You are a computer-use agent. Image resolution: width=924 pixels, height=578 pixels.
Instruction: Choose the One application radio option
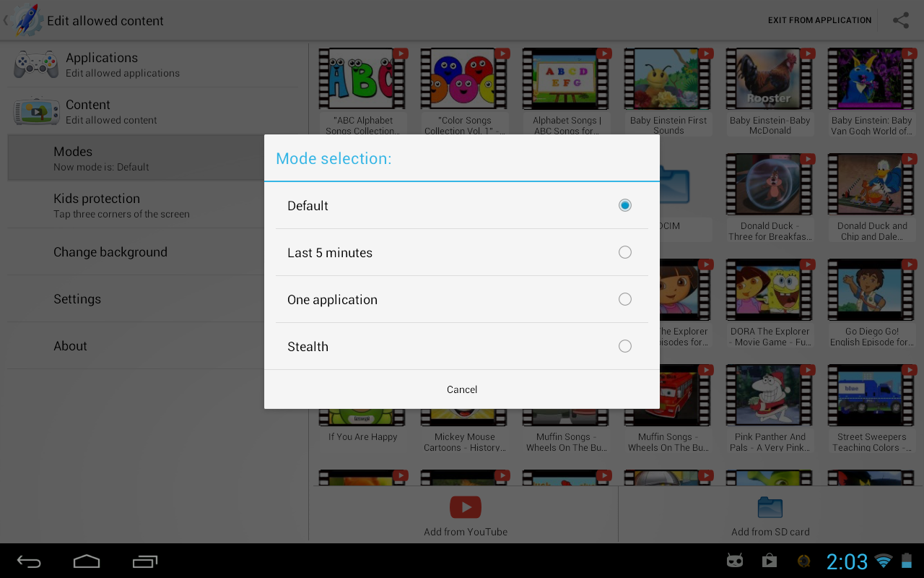coord(624,299)
